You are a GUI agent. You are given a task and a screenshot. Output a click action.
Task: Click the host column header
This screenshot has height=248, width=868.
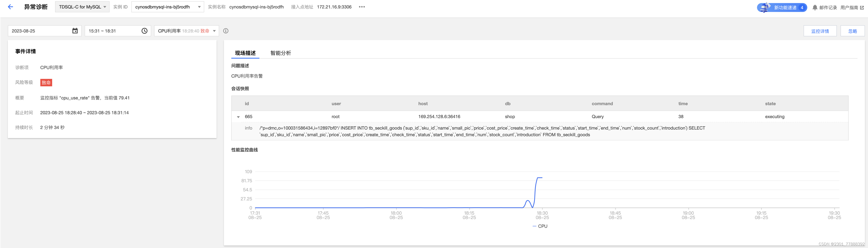click(x=423, y=104)
